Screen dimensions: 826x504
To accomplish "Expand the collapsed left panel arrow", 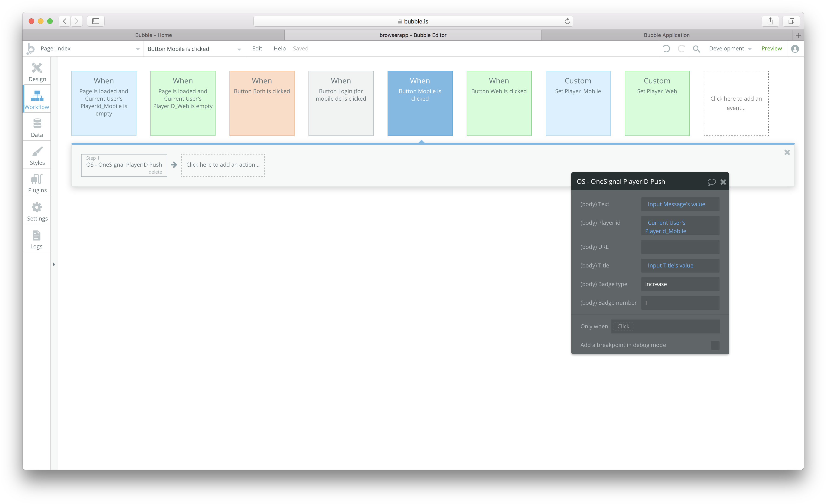I will point(54,264).
